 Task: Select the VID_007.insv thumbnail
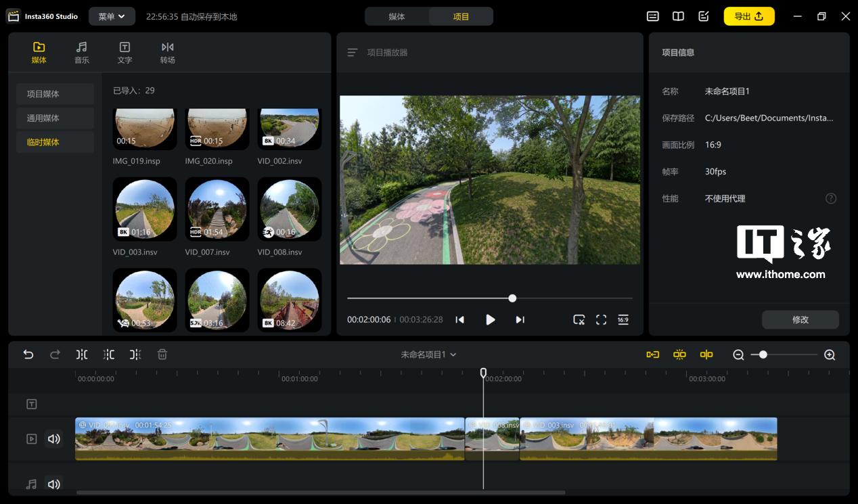click(217, 209)
